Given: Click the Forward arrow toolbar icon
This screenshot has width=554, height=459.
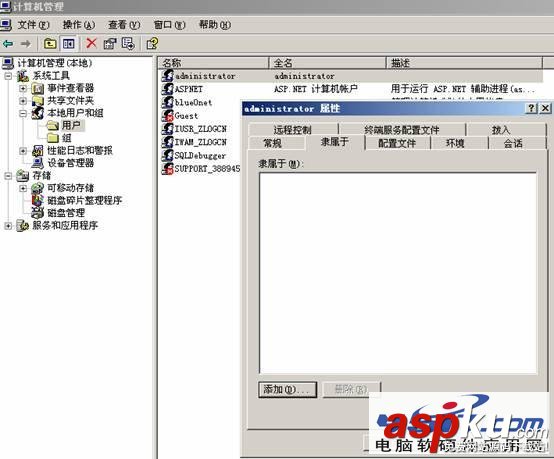Looking at the screenshot, I should click(x=25, y=44).
